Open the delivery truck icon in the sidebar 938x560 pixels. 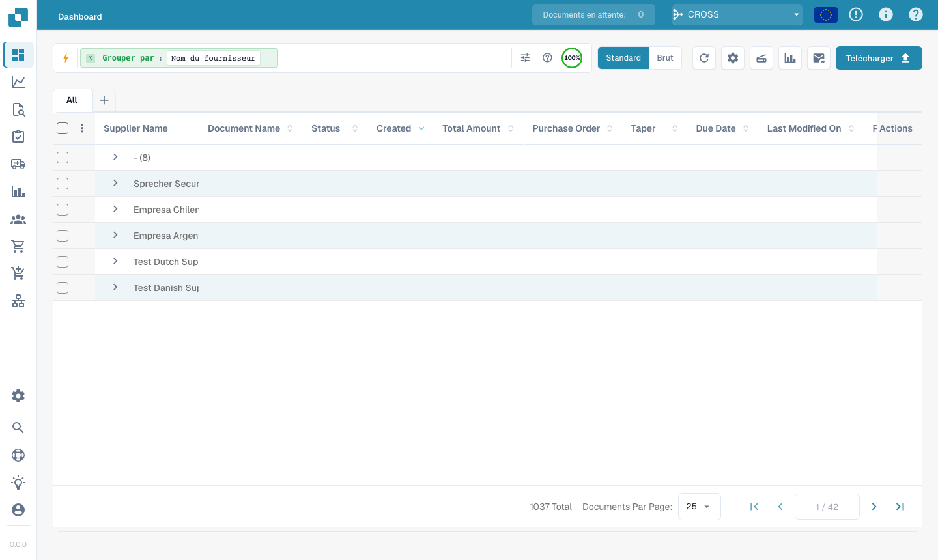click(x=18, y=164)
